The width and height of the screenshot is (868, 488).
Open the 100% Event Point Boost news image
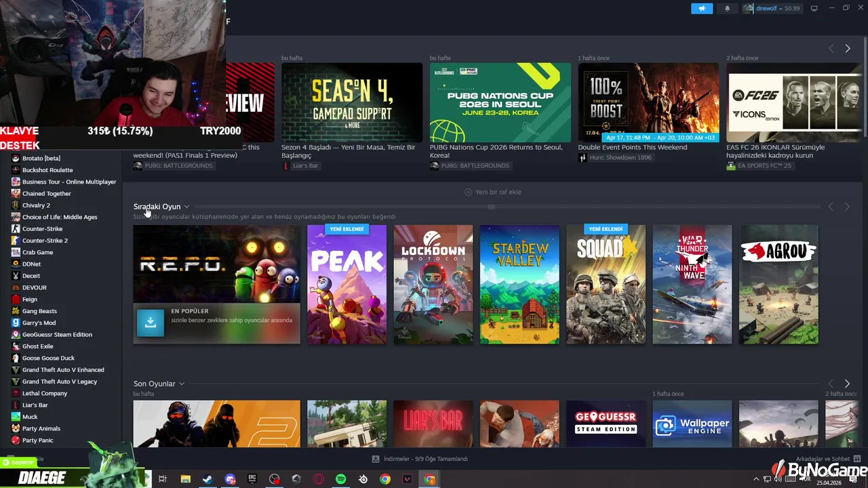[648, 102]
